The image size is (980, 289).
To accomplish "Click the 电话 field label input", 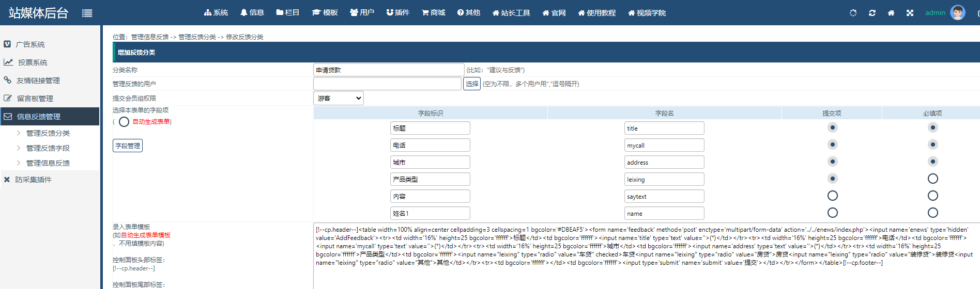I will (x=430, y=145).
